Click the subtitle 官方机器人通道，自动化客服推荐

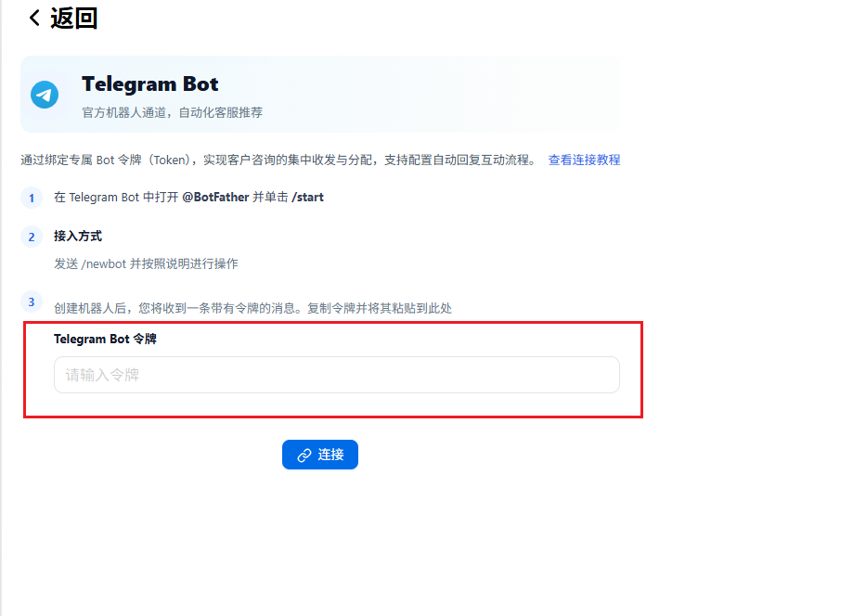click(173, 112)
